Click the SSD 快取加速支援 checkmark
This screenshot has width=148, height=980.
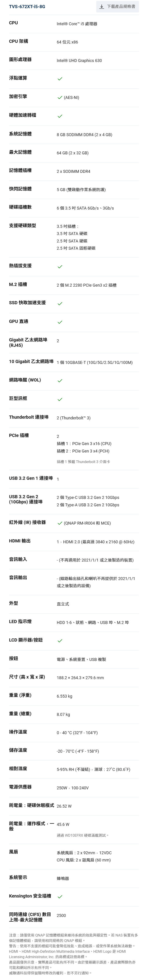click(60, 304)
